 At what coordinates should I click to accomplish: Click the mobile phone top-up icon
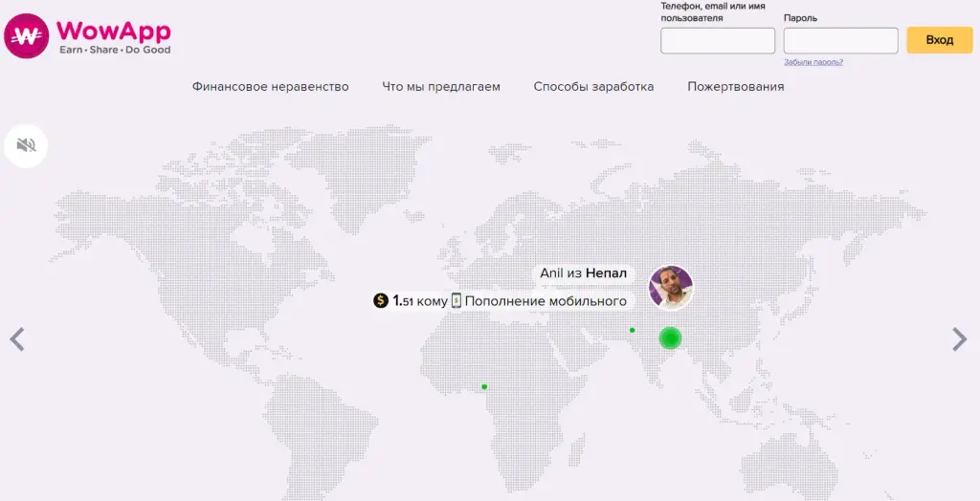point(457,301)
